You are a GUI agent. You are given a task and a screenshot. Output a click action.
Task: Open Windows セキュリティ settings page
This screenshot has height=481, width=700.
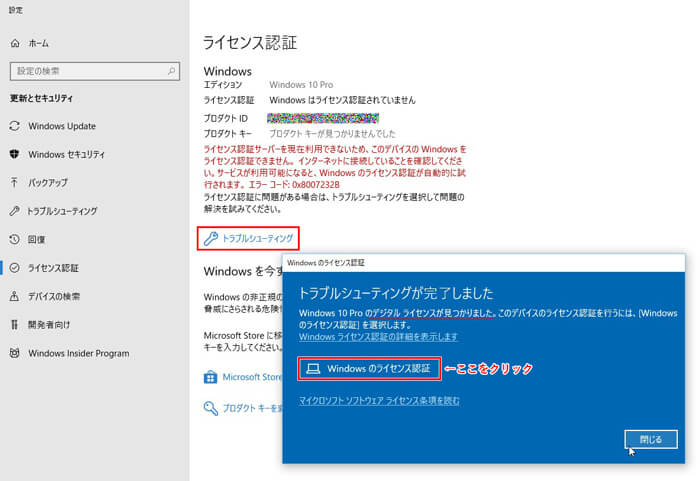click(94, 154)
